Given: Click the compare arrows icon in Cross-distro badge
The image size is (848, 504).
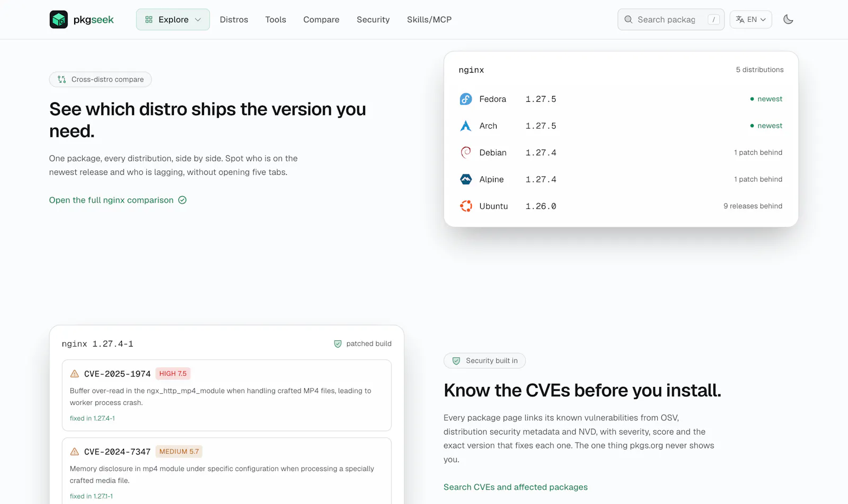Looking at the screenshot, I should click(x=62, y=79).
